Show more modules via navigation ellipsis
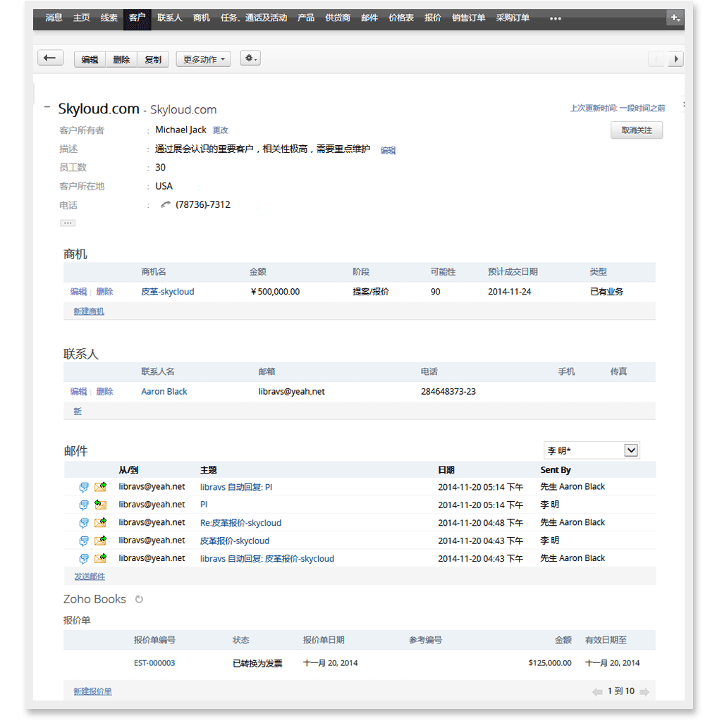This screenshot has width=722, height=728. click(x=556, y=18)
